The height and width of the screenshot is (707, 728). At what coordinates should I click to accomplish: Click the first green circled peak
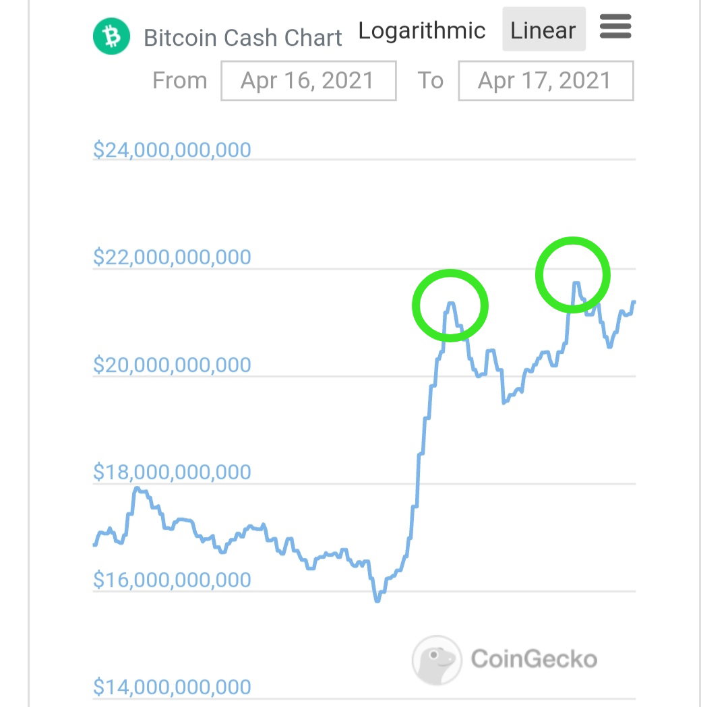pos(450,305)
